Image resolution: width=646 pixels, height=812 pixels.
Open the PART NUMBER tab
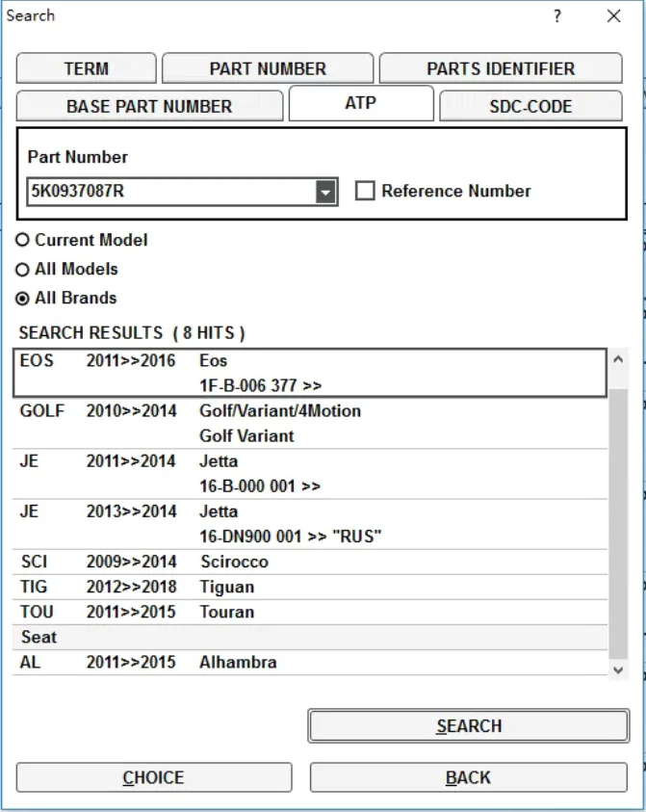pos(268,69)
